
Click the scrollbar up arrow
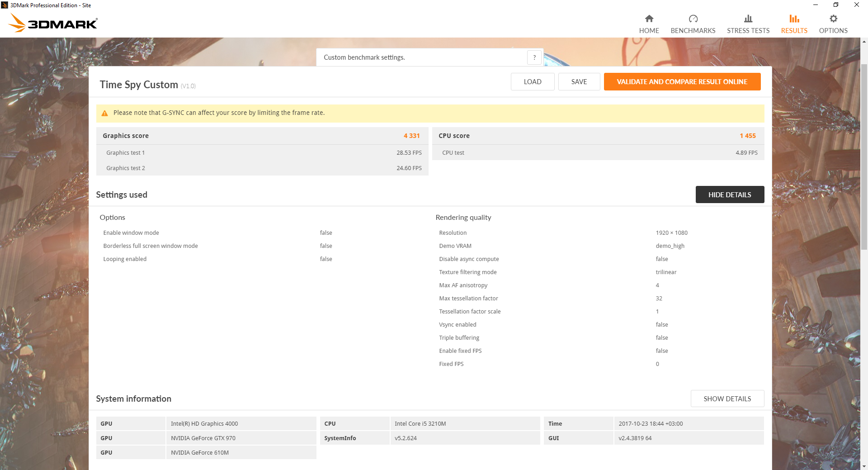pos(864,42)
